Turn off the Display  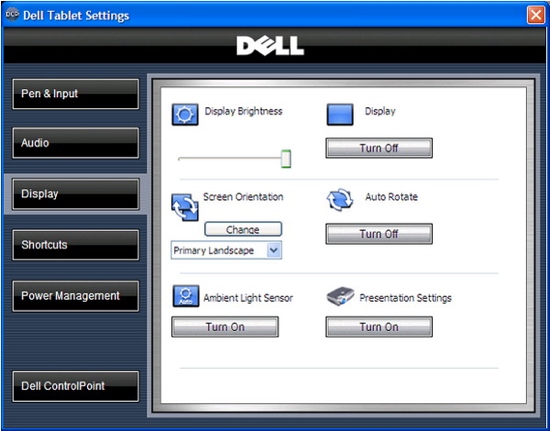click(379, 148)
